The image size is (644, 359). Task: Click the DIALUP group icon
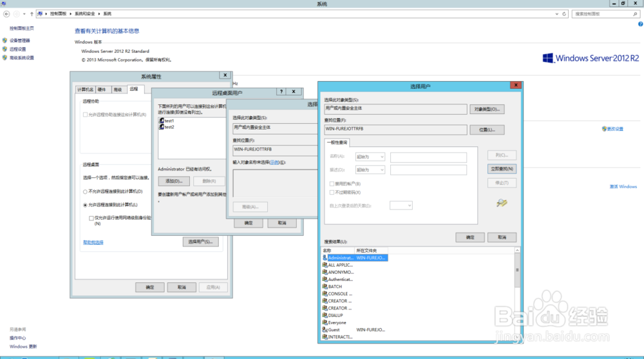(325, 315)
